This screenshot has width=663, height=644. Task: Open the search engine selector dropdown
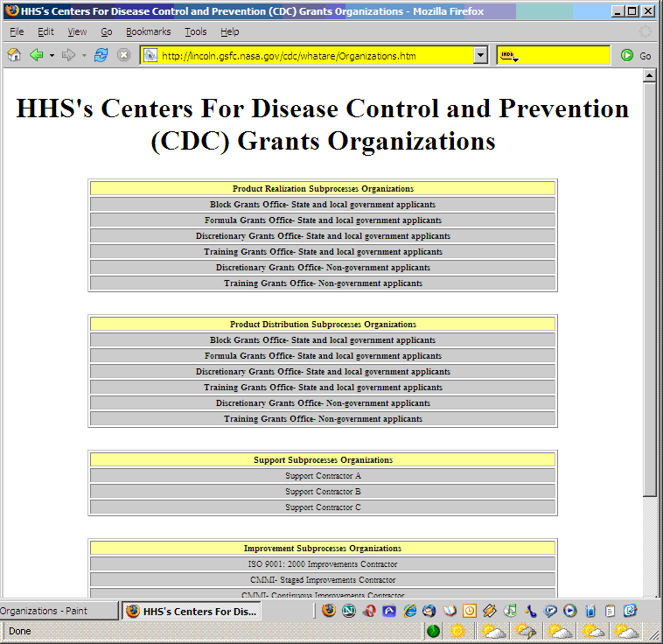(510, 56)
